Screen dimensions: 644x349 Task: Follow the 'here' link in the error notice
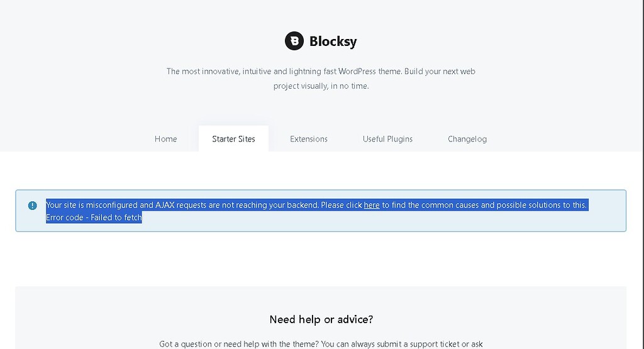pyautogui.click(x=371, y=205)
